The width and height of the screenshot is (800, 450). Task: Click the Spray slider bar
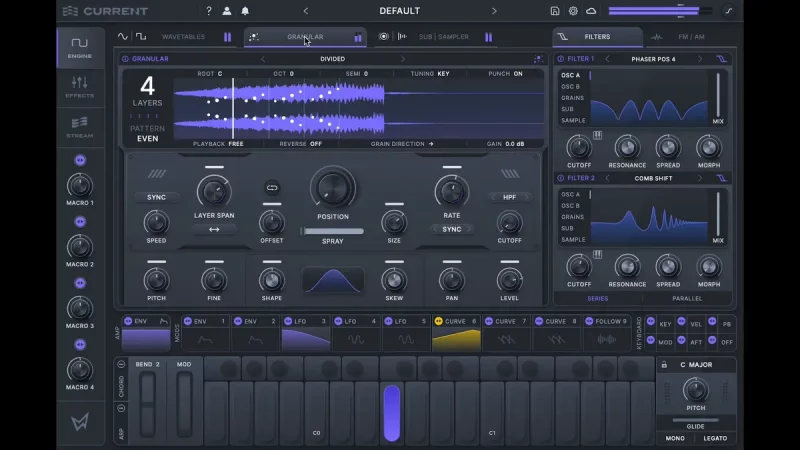pos(333,231)
